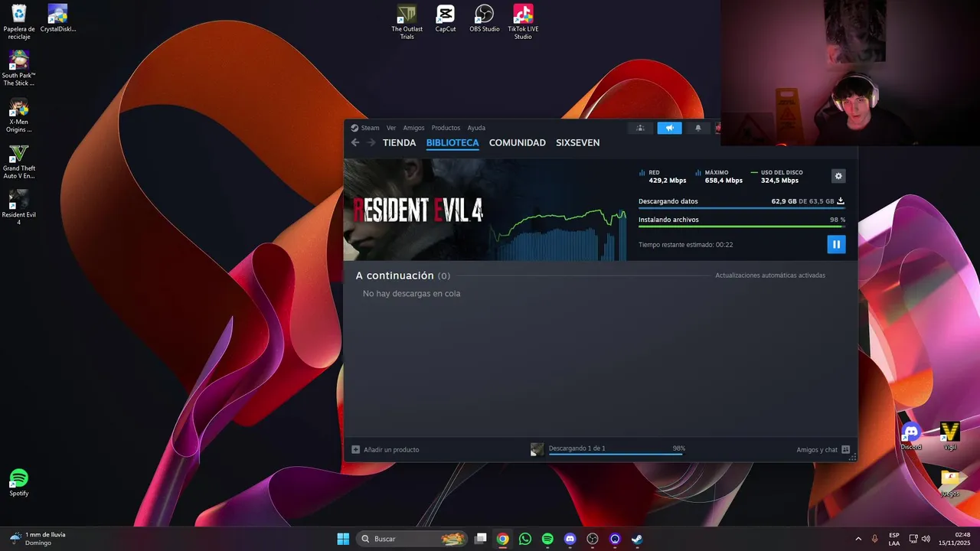This screenshot has height=551, width=980.
Task: Click Actualizaciones automáticas activadas text
Action: pos(770,275)
